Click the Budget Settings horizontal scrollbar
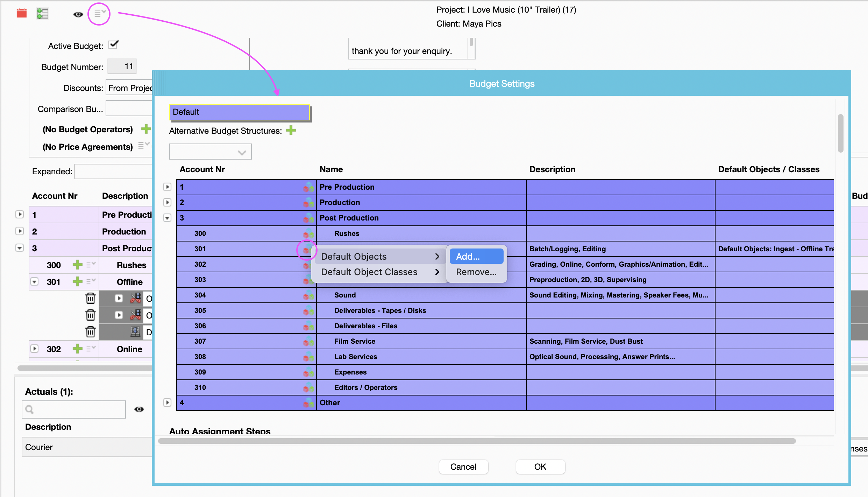The image size is (868, 497). point(477,441)
